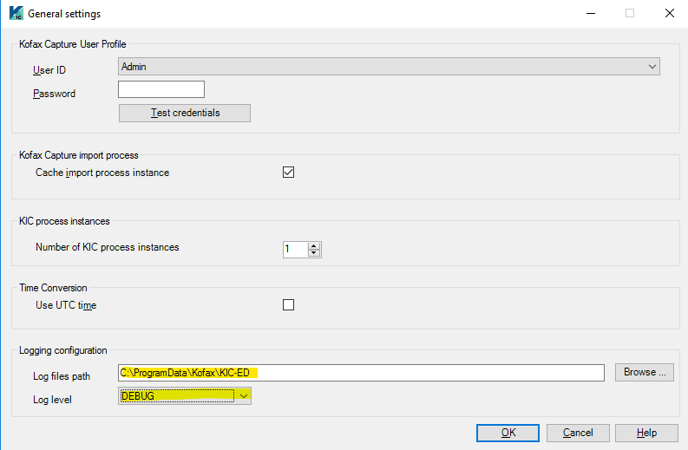Uncheck Cache import process instance checkbox
Image resolution: width=688 pixels, height=450 pixels.
pos(288,172)
